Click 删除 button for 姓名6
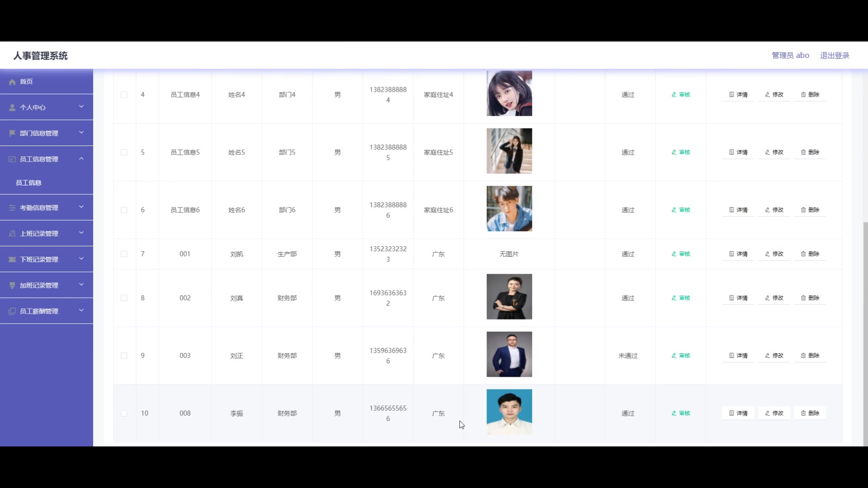 810,210
